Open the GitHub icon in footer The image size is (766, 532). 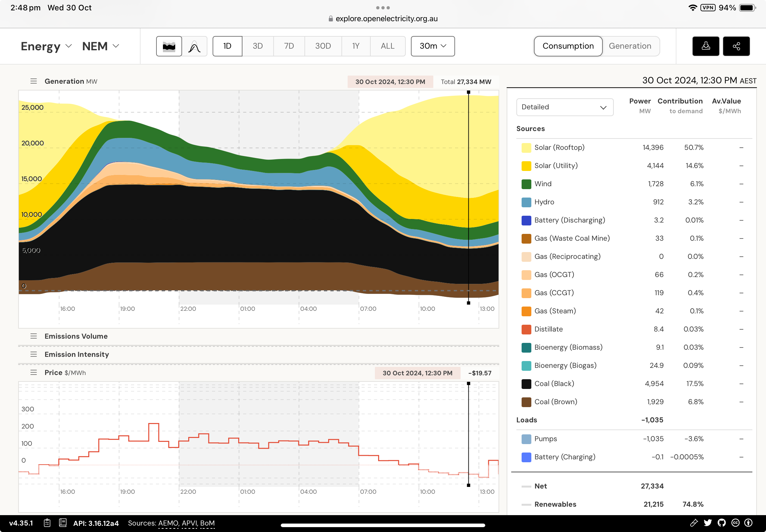pos(721,523)
